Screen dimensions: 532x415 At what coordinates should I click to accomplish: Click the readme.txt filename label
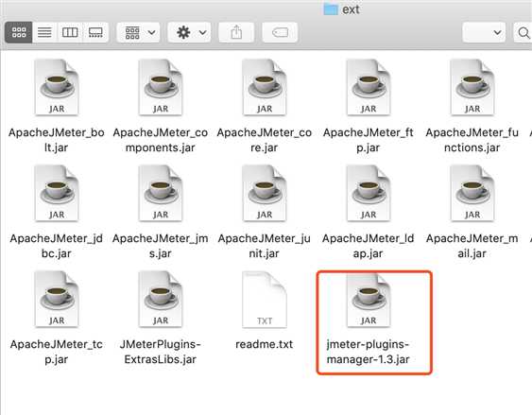coord(265,344)
